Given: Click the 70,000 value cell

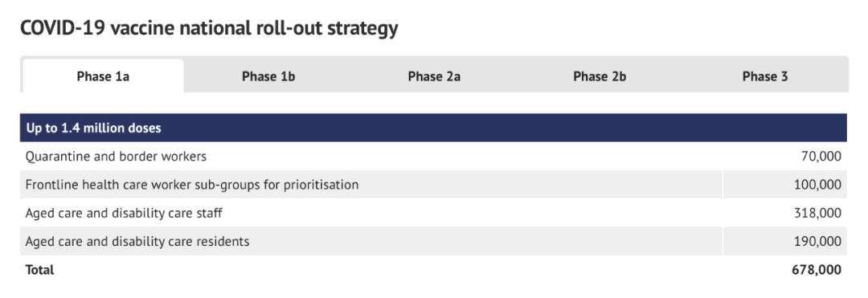Looking at the screenshot, I should click(x=821, y=157).
